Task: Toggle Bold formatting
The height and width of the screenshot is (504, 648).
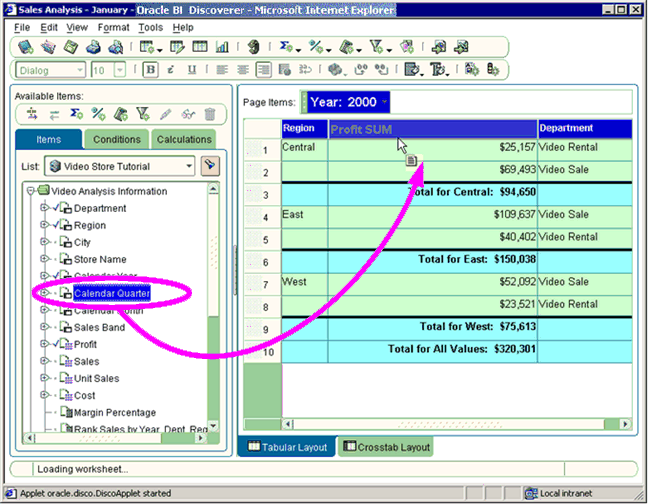Action: point(150,69)
